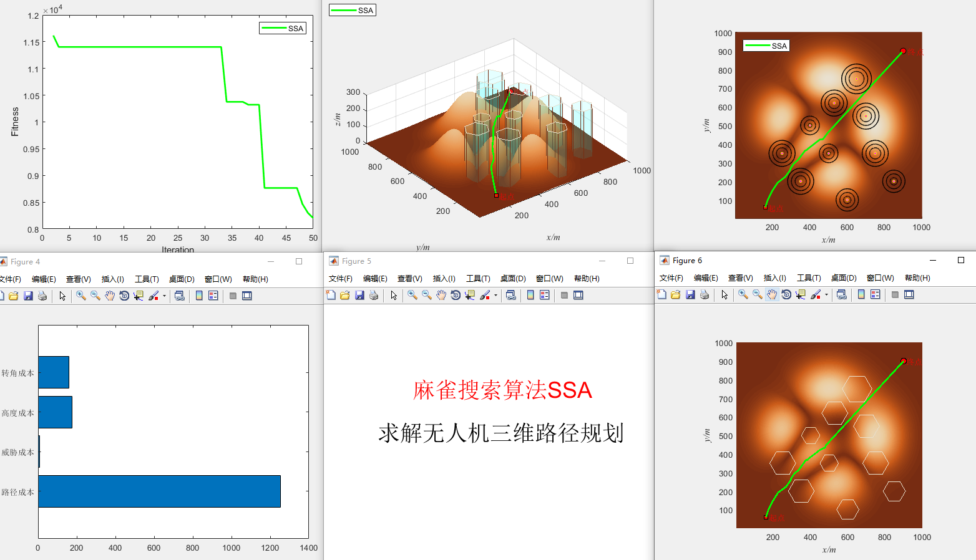Toggle insert legend in Figure 4 toolbar
976x560 pixels.
click(213, 296)
